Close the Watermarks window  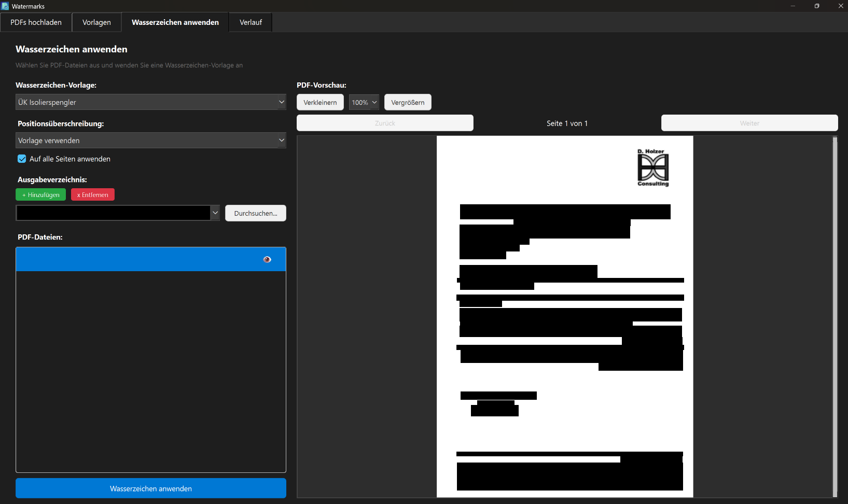click(x=841, y=6)
